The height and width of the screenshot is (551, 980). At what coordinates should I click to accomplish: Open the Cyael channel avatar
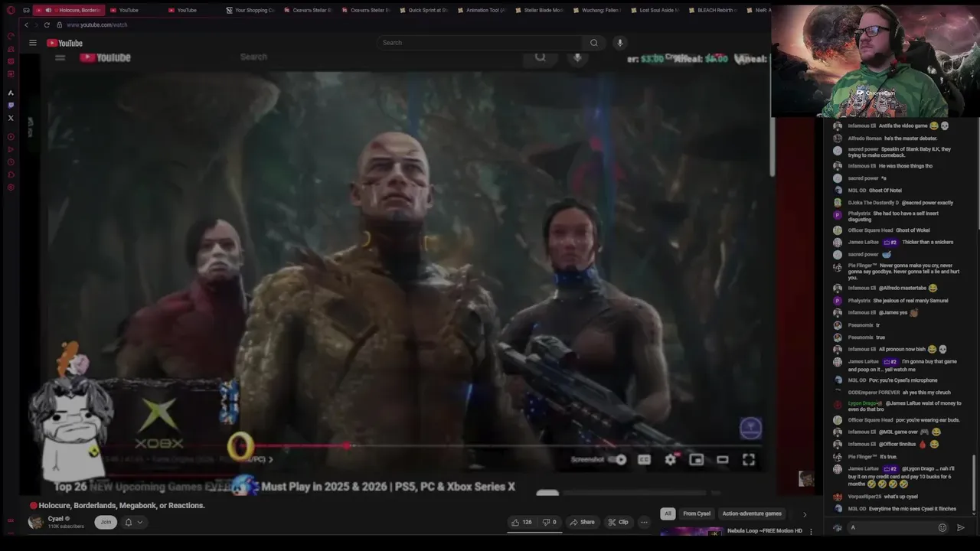tap(35, 522)
